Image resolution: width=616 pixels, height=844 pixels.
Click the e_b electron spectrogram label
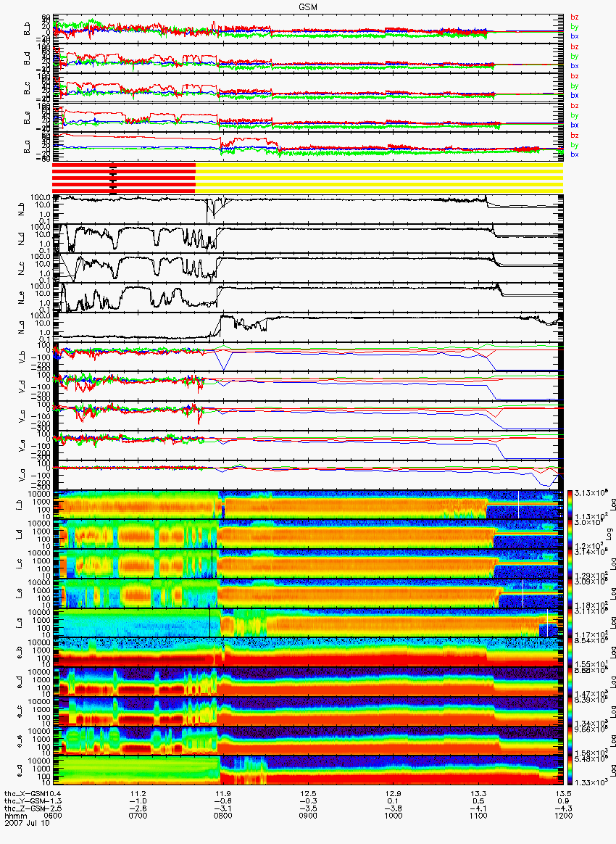(17, 653)
